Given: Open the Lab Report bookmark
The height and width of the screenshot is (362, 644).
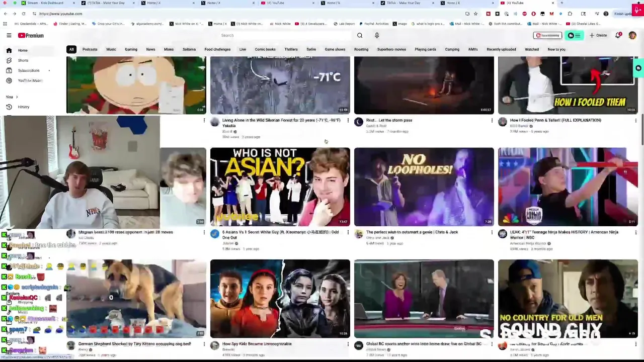Looking at the screenshot, I should tap(344, 24).
